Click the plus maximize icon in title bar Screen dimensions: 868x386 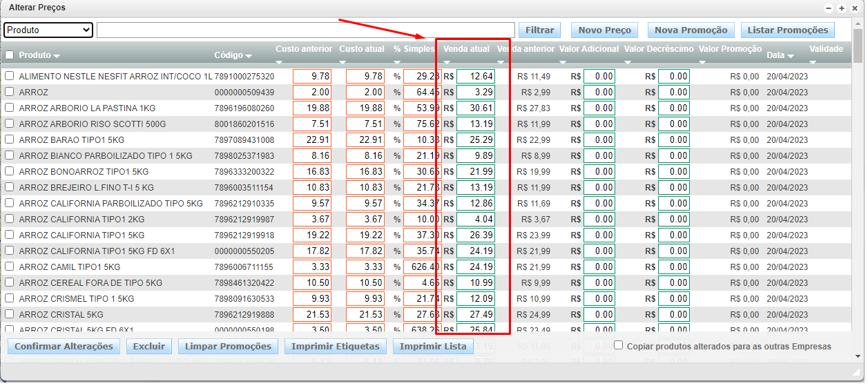click(841, 8)
